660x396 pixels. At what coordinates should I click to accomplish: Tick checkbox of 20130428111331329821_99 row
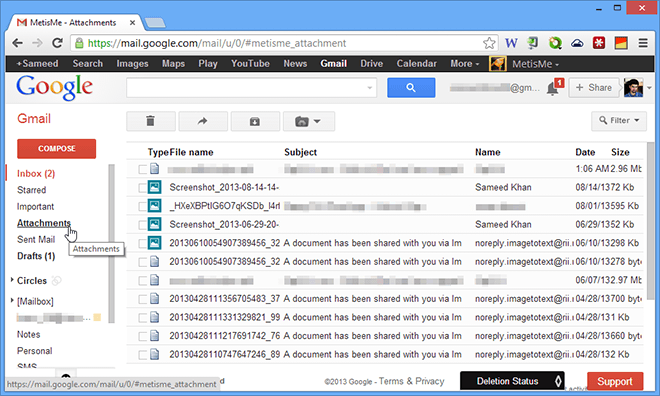[x=143, y=317]
